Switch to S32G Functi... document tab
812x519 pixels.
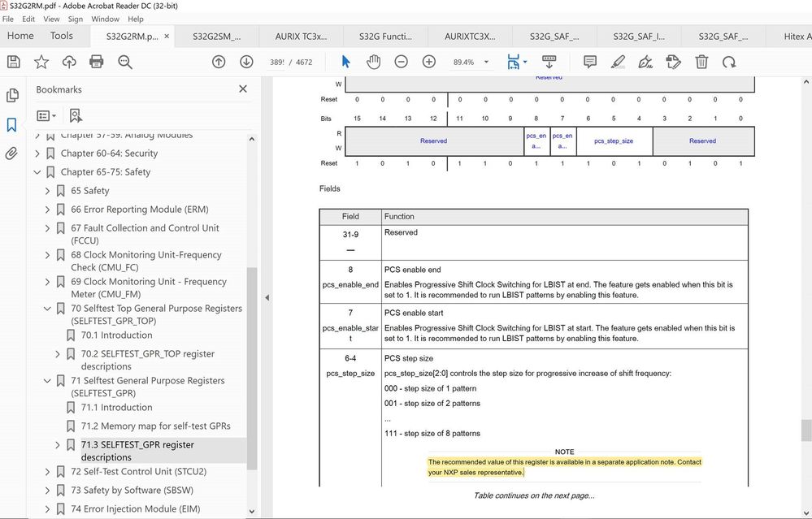(386, 37)
